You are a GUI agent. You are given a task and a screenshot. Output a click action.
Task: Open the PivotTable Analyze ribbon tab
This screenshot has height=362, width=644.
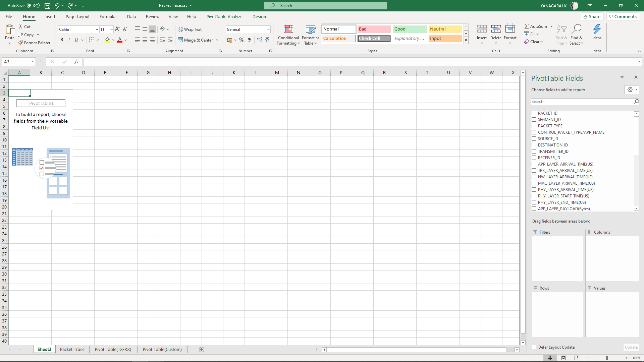click(224, 16)
